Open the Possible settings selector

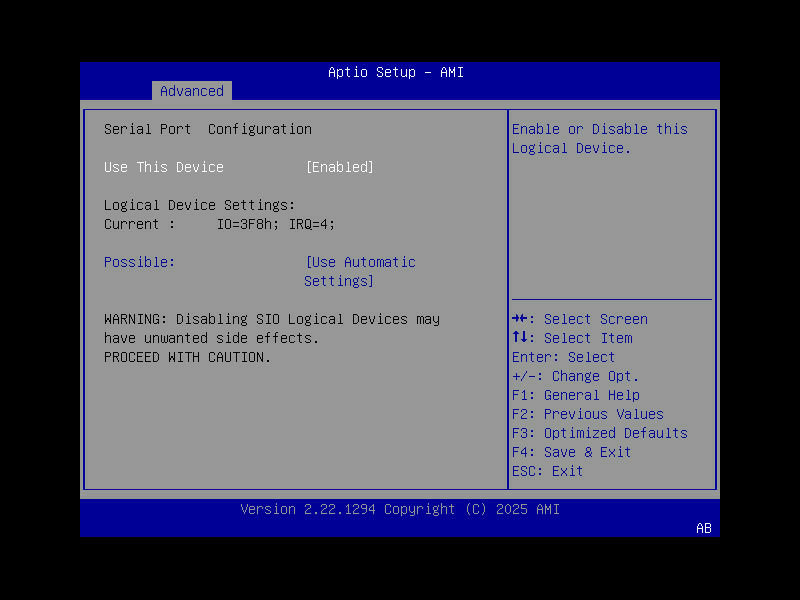[x=139, y=262]
